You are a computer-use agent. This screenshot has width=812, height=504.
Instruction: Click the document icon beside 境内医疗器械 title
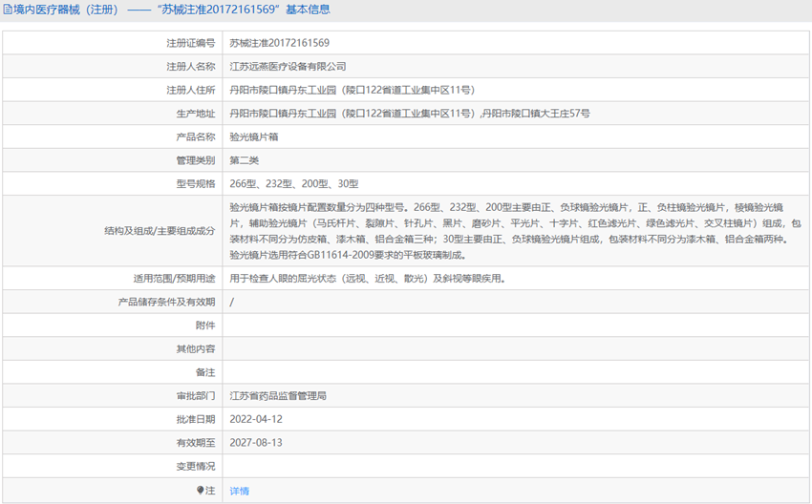[8, 10]
